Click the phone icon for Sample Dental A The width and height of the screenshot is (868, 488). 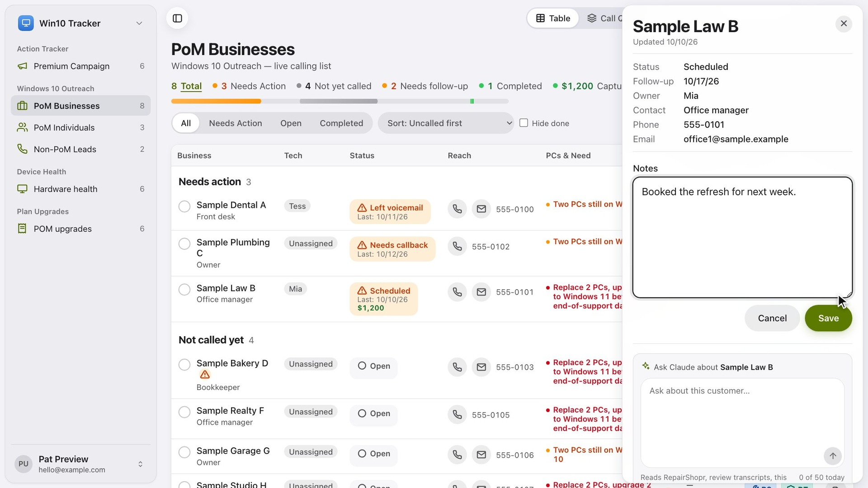point(457,209)
